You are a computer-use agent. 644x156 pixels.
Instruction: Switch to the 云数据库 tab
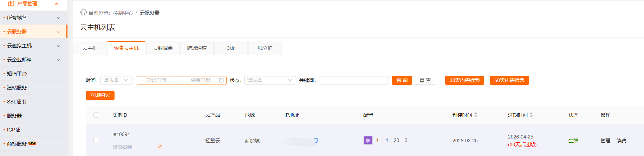[x=163, y=48]
